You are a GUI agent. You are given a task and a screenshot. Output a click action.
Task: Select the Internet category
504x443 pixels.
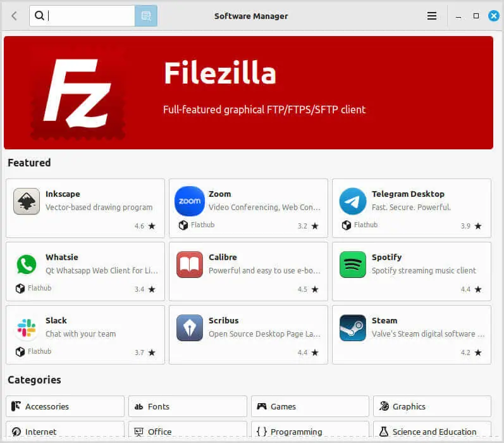(65, 430)
